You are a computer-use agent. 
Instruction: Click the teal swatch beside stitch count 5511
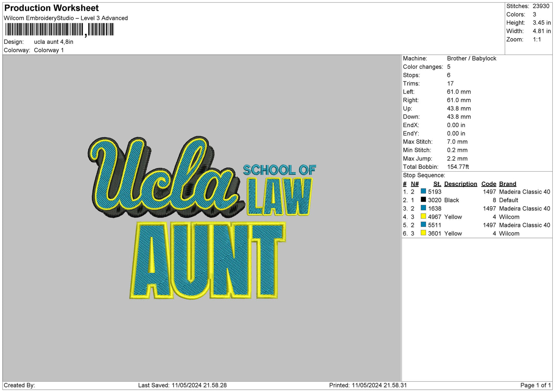tap(423, 225)
